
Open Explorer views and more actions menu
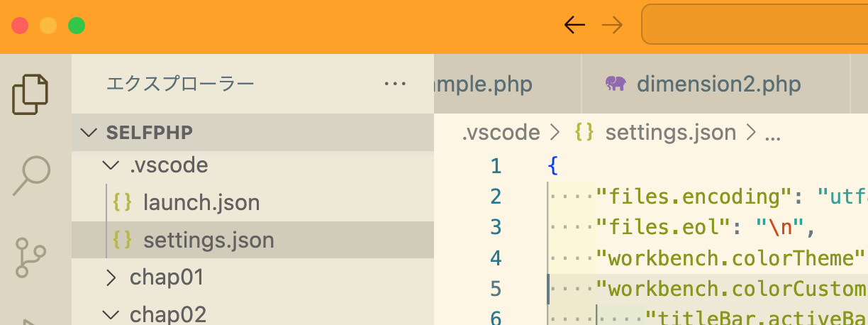(394, 84)
